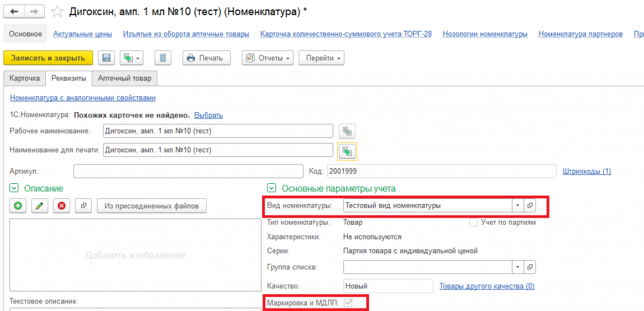Image resolution: width=644 pixels, height=311 pixels.
Task: Click the back navigation arrow
Action: point(14,12)
